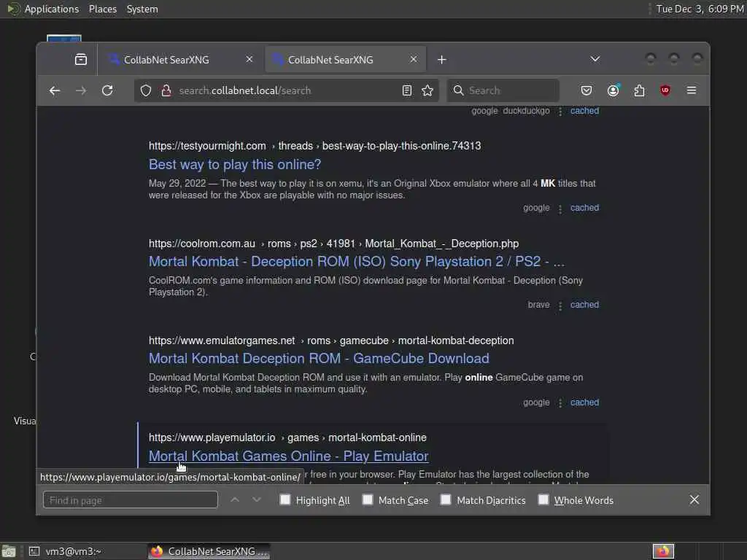
Task: Click the show desktop taskbar icon
Action: (x=9, y=551)
